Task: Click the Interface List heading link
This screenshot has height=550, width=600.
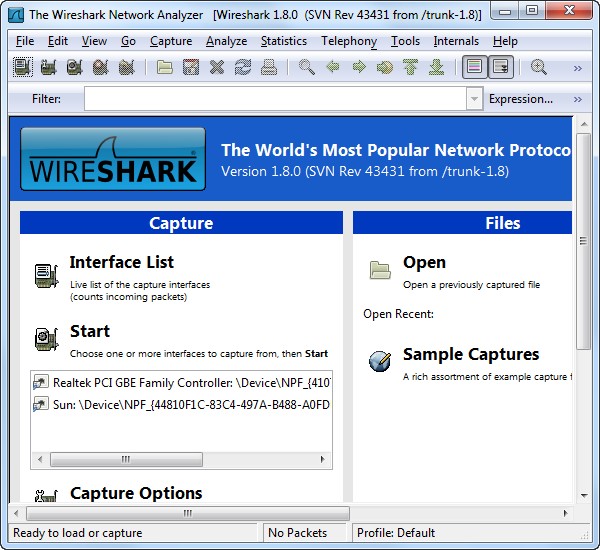Action: click(x=122, y=263)
